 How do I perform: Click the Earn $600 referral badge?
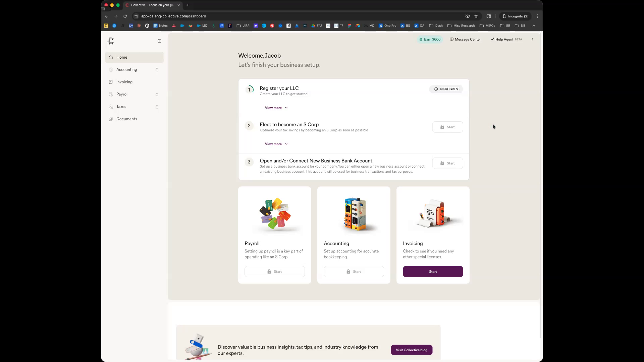430,39
